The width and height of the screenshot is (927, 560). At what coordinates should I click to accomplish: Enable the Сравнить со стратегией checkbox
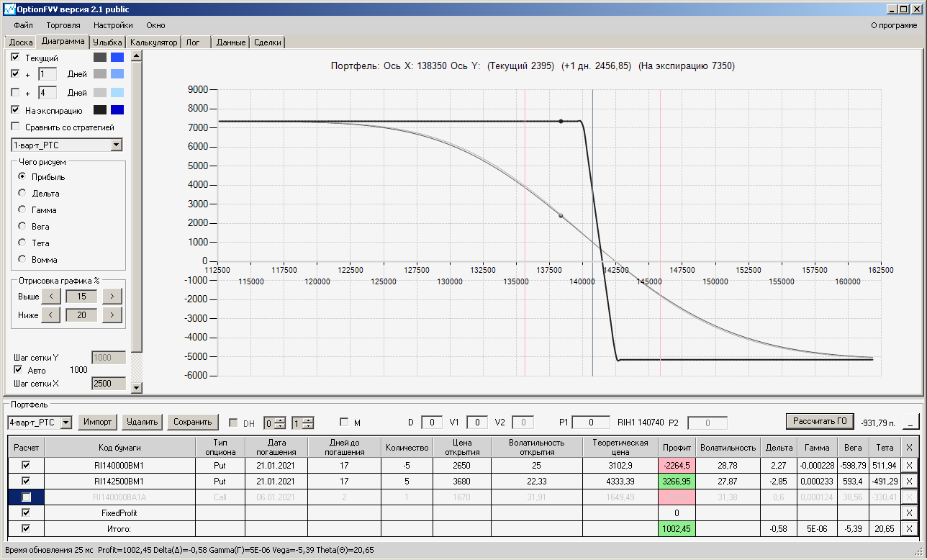pyautogui.click(x=16, y=127)
